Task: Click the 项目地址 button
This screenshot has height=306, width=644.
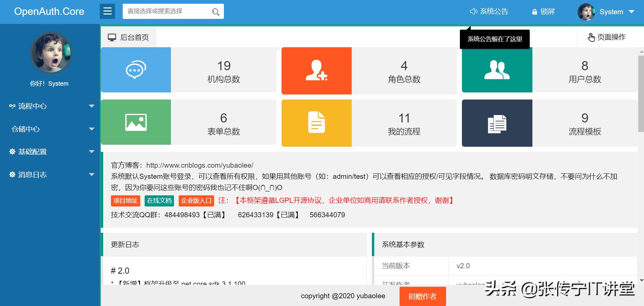Action: (125, 201)
